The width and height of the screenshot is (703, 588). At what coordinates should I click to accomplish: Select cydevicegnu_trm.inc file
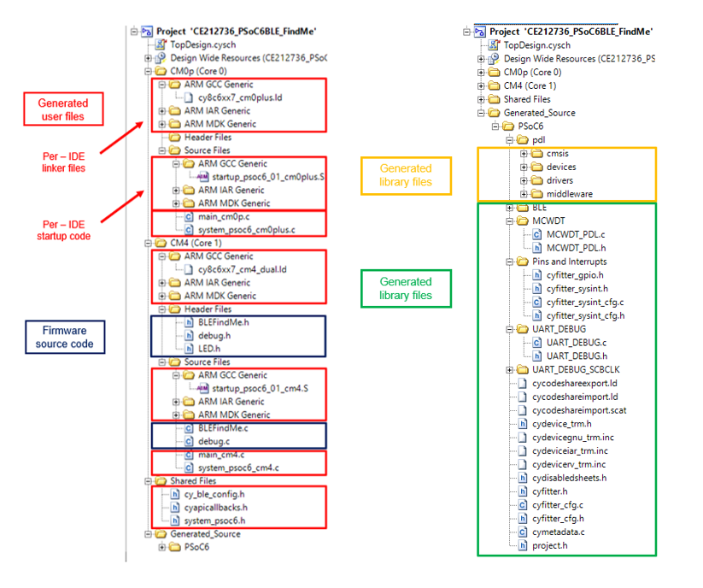coord(573,438)
